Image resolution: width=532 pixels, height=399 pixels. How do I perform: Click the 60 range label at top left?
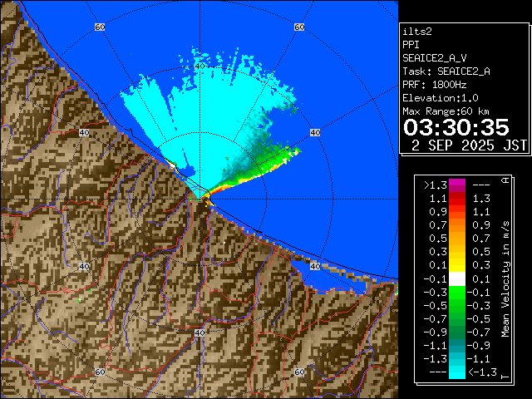[x=100, y=27]
